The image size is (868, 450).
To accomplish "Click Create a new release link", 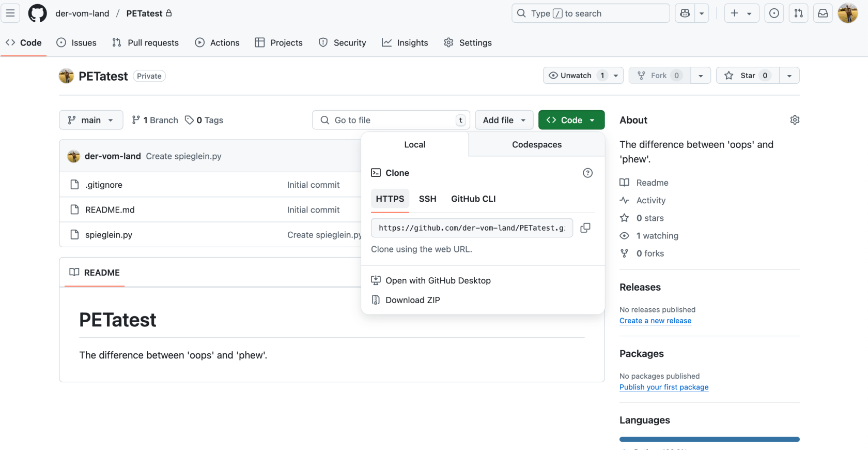I will [655, 321].
